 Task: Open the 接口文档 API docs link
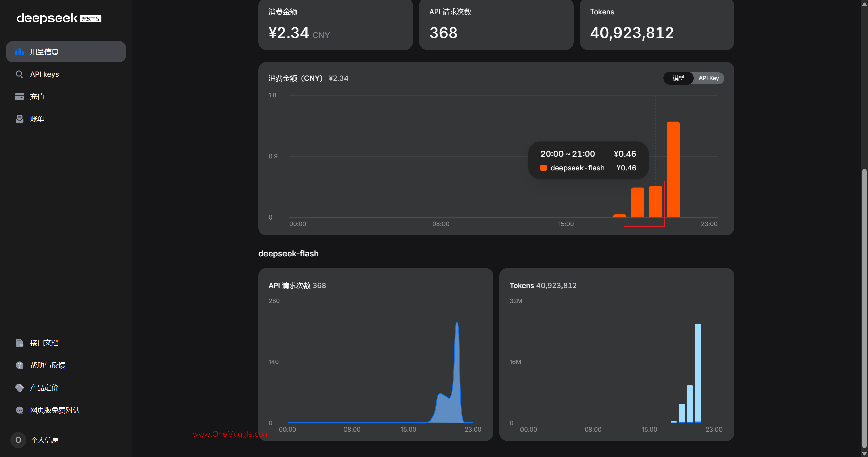[66, 343]
